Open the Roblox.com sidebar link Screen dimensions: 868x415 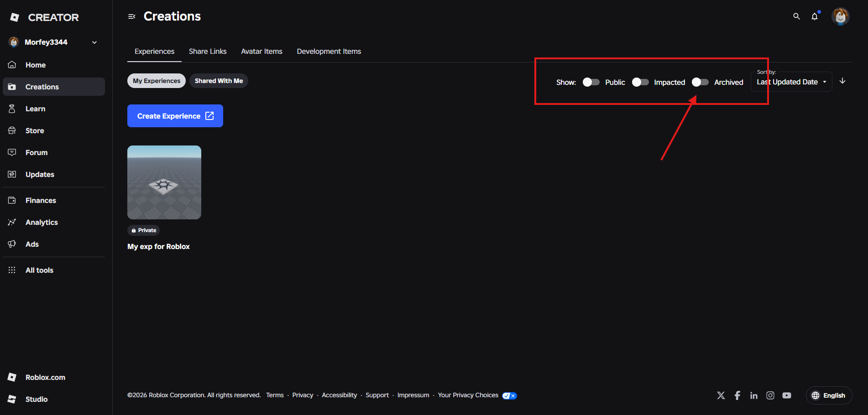coord(54,377)
